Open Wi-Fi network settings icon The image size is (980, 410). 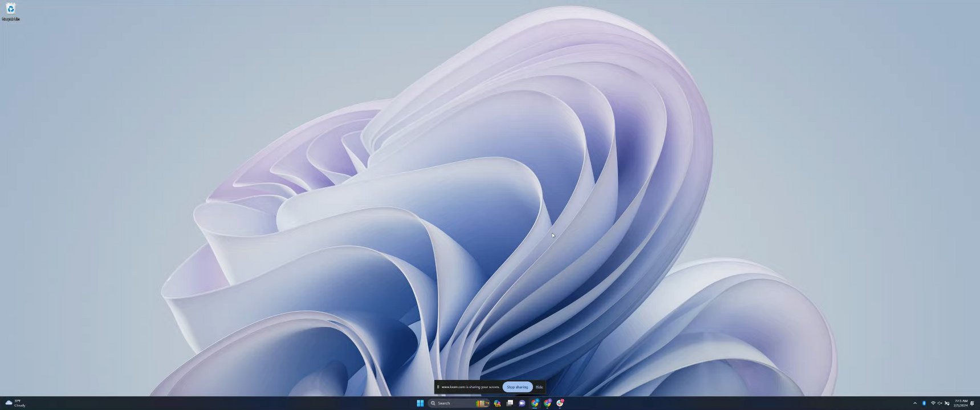click(x=933, y=403)
